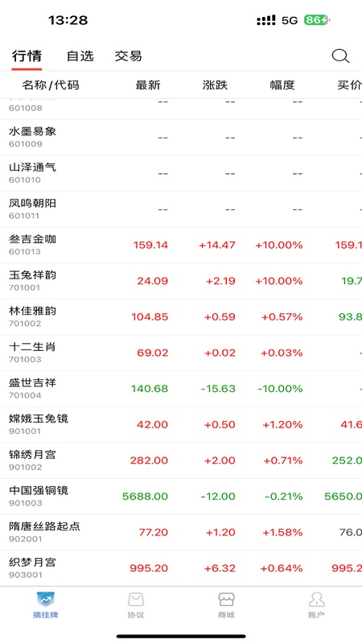Select the 行情 tab
Screen dimensions: 362x644
(x=27, y=56)
